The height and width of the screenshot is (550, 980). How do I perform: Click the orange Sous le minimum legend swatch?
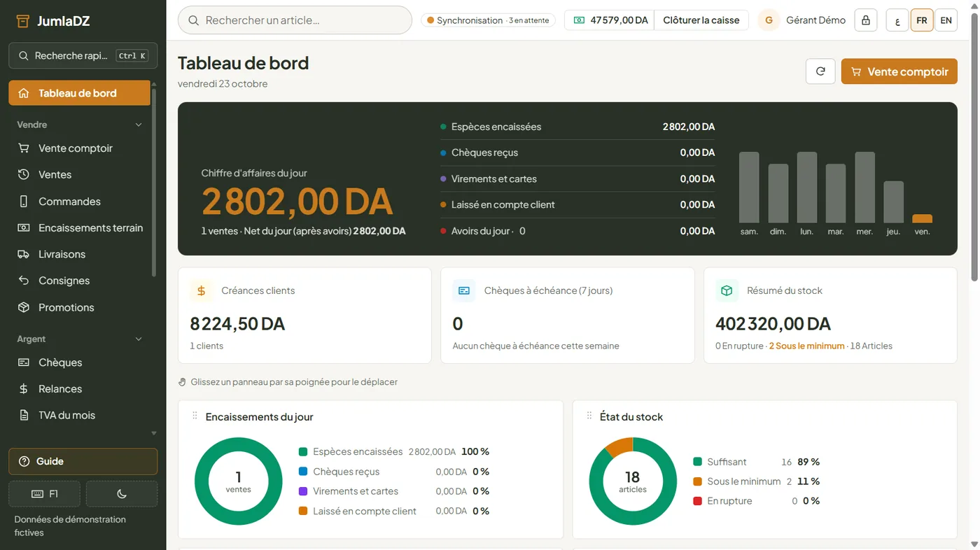[697, 481]
